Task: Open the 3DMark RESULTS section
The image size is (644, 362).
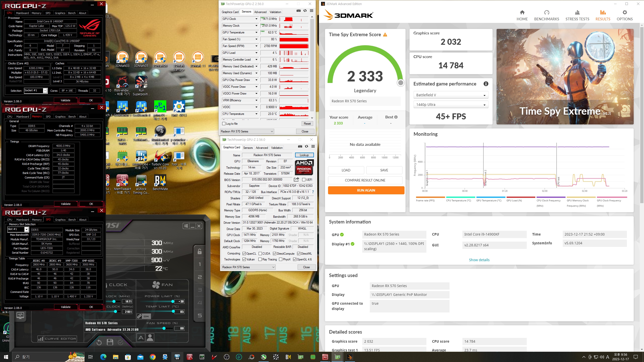Action: [603, 15]
